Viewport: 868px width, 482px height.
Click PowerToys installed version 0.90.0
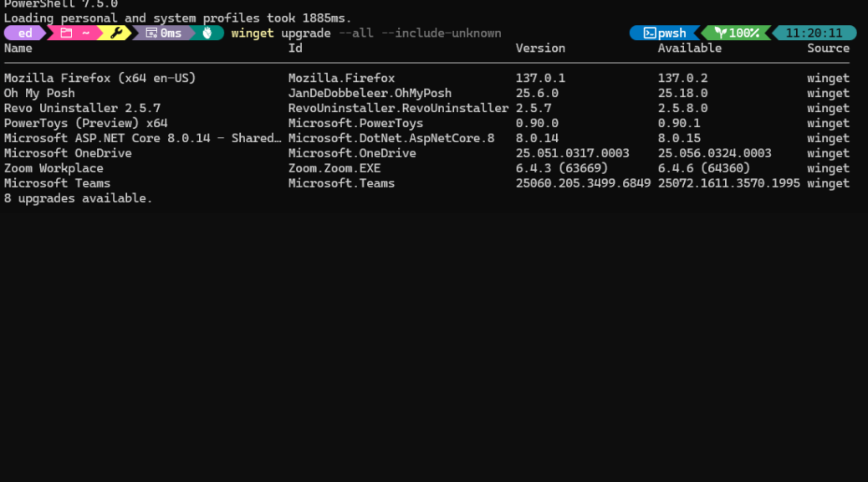(x=537, y=123)
